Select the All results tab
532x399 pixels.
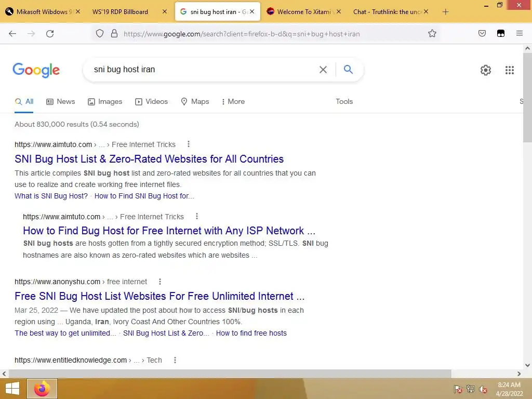pos(24,101)
